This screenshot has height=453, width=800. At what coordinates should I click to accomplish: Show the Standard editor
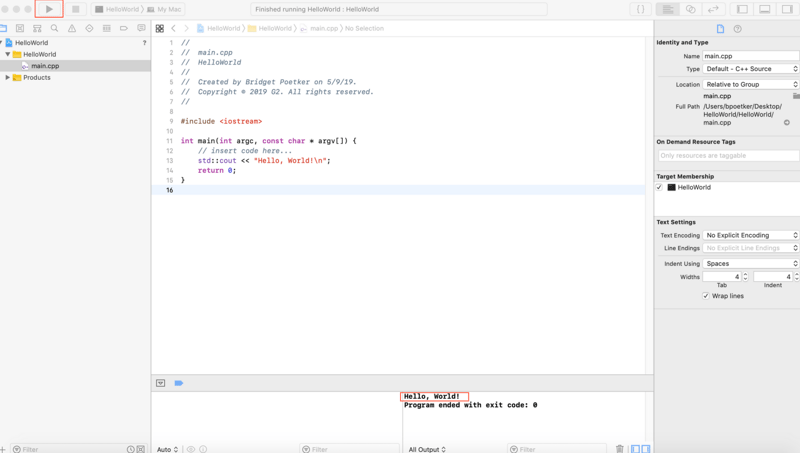click(x=668, y=9)
